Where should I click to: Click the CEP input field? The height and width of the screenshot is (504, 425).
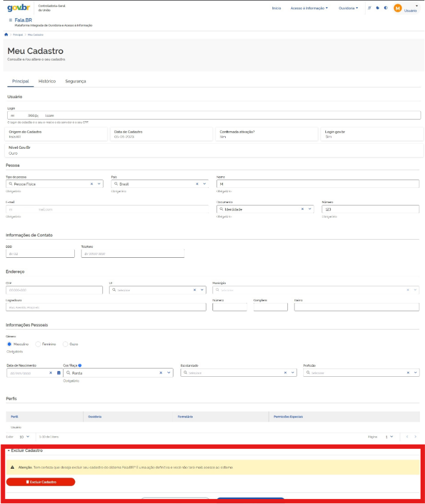coord(54,290)
